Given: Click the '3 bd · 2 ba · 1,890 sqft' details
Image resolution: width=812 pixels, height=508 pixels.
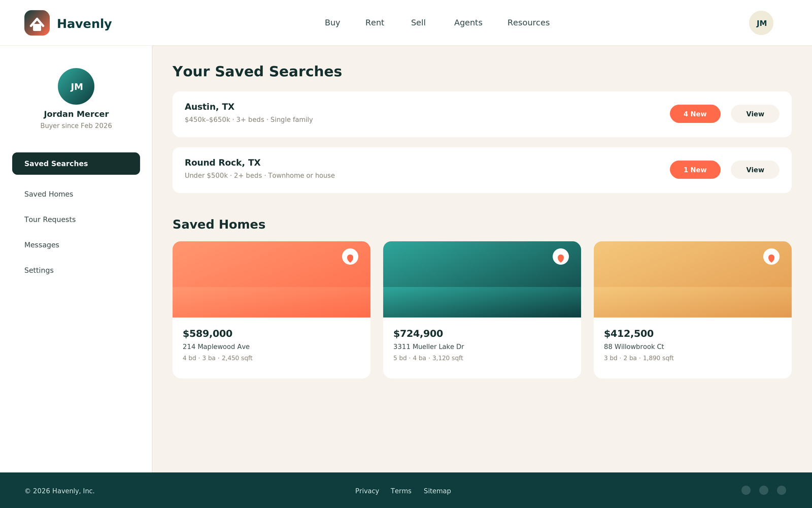Looking at the screenshot, I should coord(639,358).
